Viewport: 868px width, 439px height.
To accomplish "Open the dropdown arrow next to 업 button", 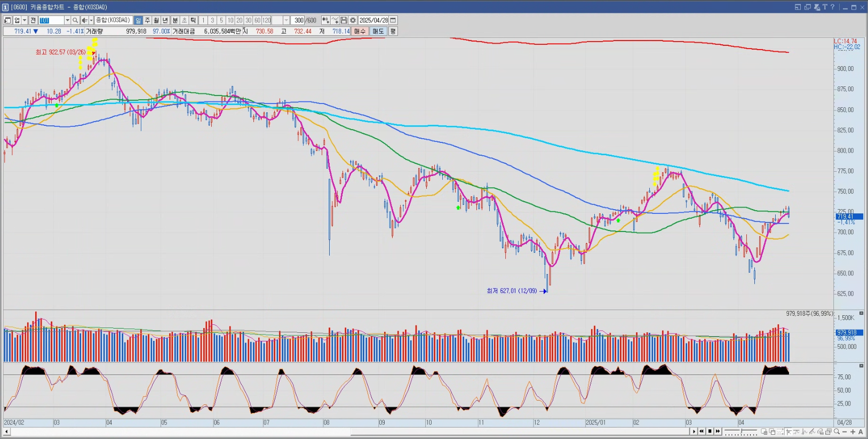I will point(25,20).
